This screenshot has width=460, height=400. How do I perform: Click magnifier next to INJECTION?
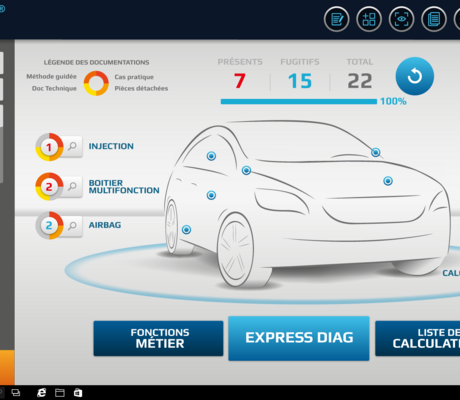pos(72,146)
